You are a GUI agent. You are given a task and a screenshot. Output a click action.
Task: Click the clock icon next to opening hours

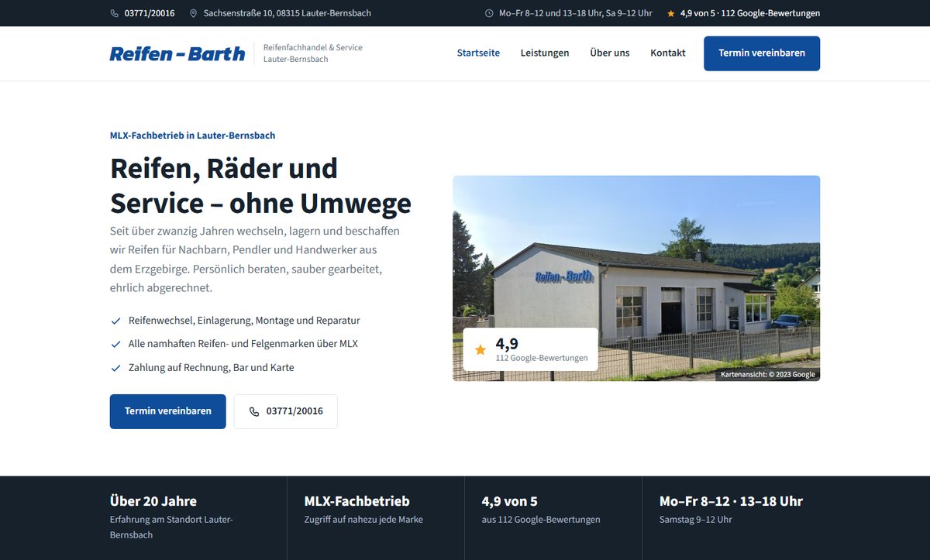[489, 13]
